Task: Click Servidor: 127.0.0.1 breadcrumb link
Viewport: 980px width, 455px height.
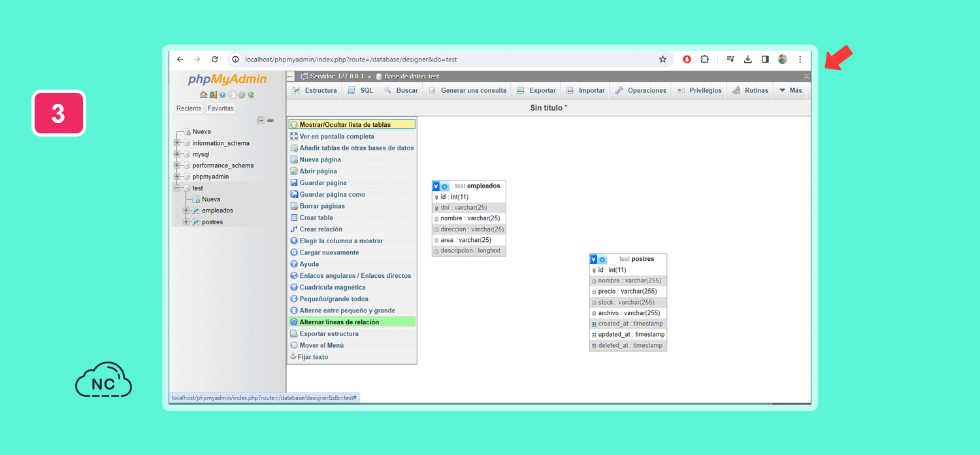Action: (335, 76)
